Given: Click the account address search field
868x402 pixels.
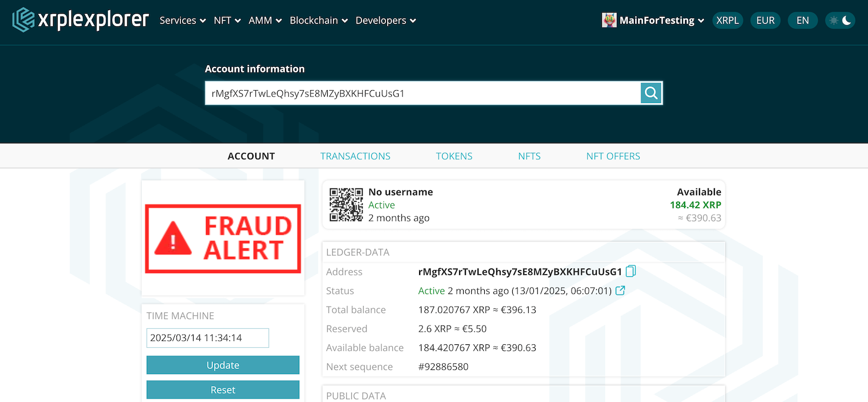Looking at the screenshot, I should point(423,93).
